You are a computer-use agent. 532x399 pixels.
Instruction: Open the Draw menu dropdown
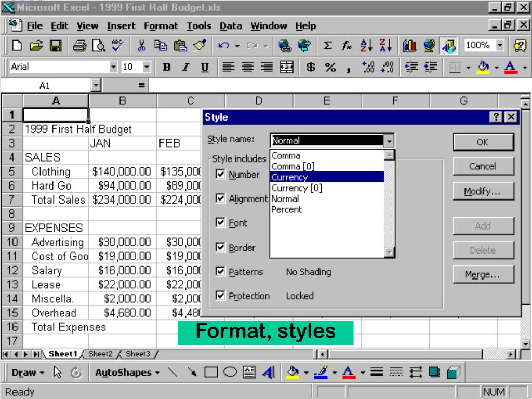point(28,373)
